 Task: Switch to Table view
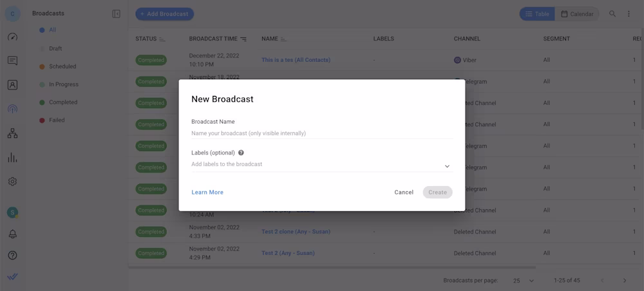tap(537, 14)
